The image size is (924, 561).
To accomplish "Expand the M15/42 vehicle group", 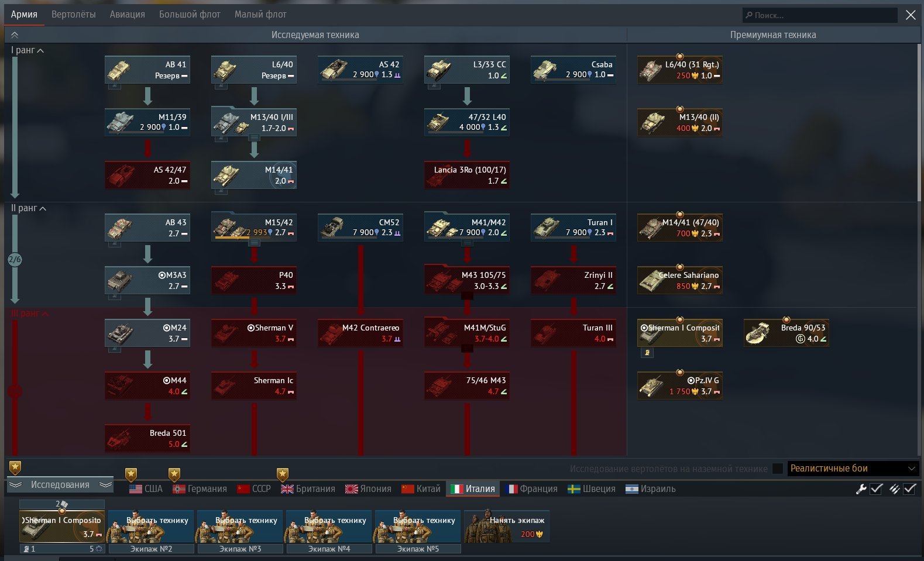I will pos(254,243).
